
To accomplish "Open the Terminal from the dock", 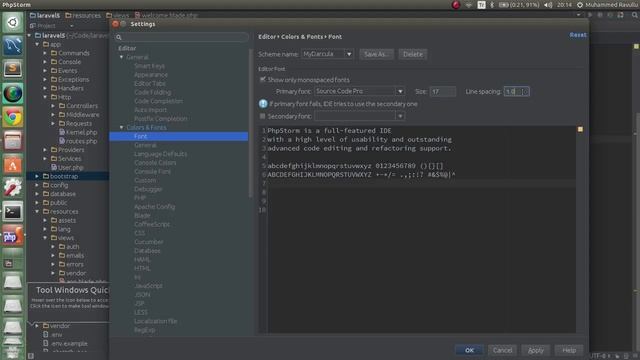I will [13, 212].
